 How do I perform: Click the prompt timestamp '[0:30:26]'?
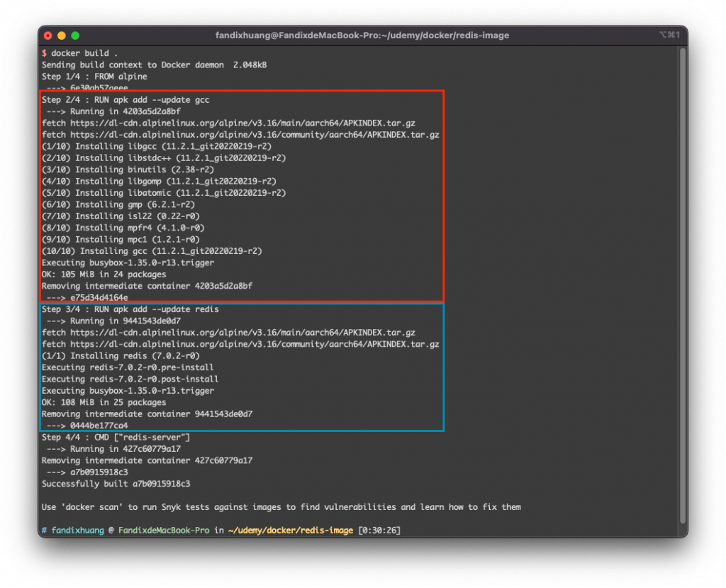[x=380, y=530]
